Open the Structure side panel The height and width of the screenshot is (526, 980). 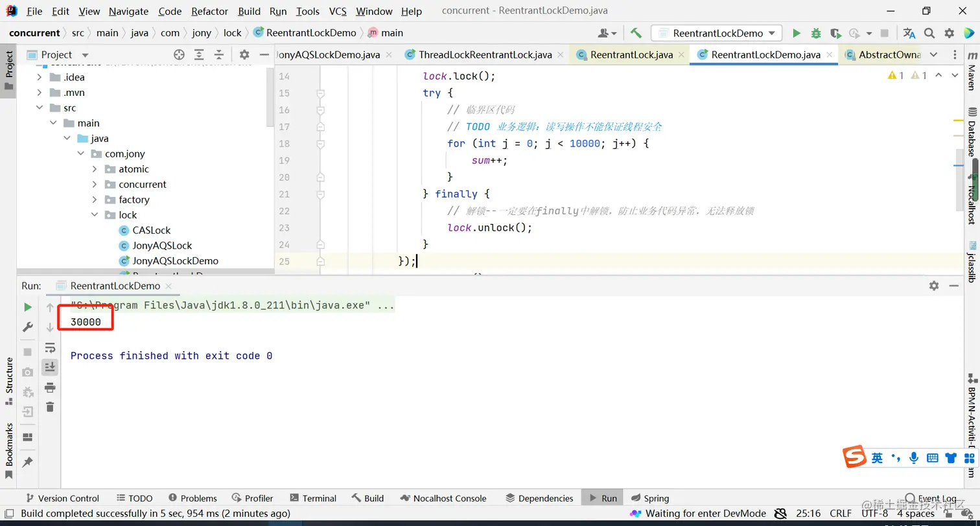pyautogui.click(x=9, y=381)
